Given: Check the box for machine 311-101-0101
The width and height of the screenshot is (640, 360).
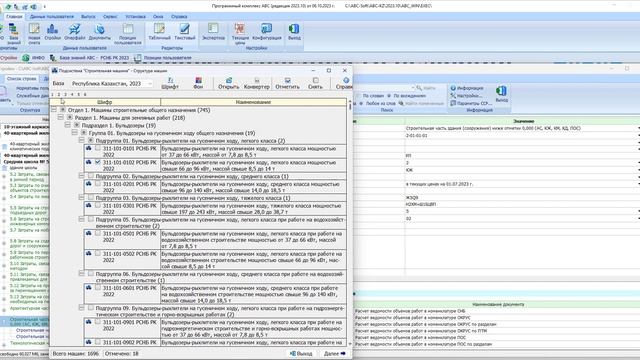Looking at the screenshot, I should tap(98, 148).
